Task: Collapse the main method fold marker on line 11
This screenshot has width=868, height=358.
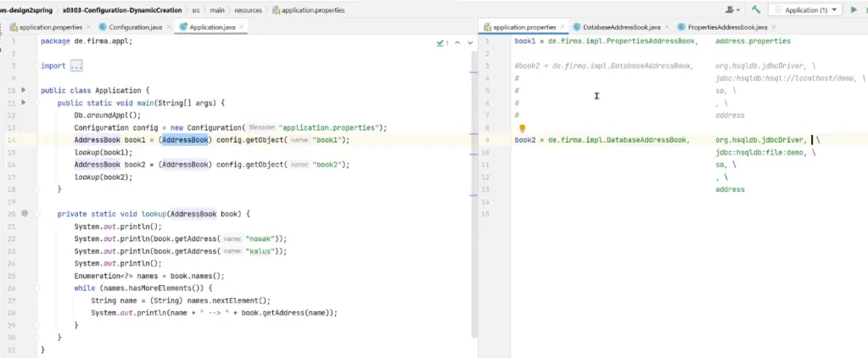Action: point(36,103)
